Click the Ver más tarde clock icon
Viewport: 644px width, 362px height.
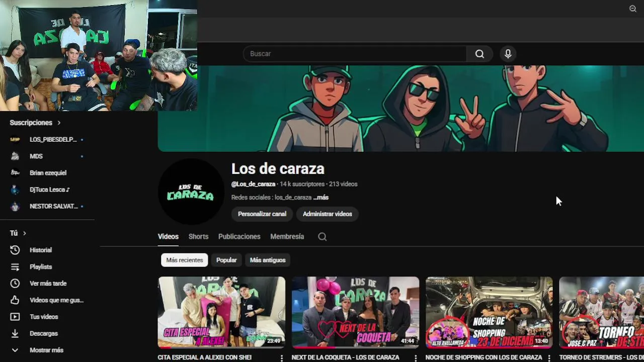pyautogui.click(x=15, y=283)
